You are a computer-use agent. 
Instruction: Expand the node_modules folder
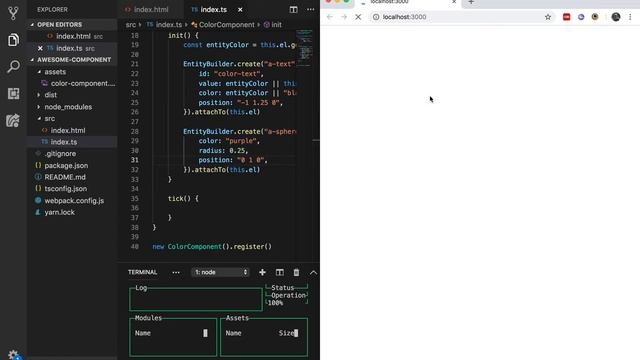[73, 107]
